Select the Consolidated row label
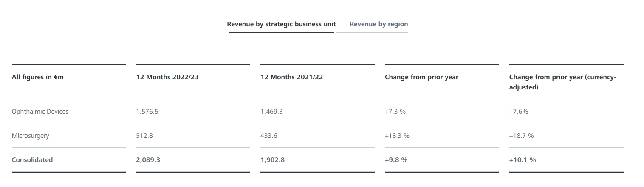This screenshot has width=644, height=187. pos(32,160)
